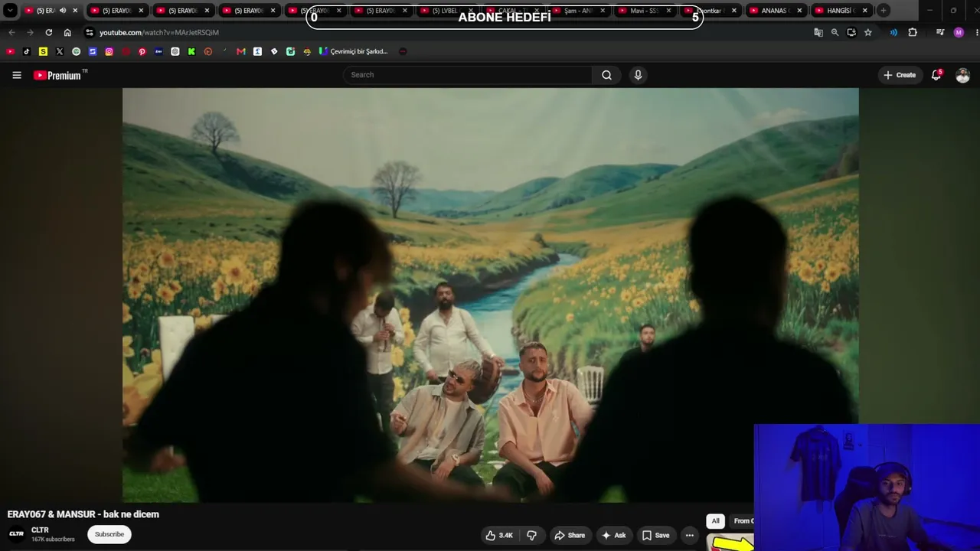Image resolution: width=980 pixels, height=551 pixels.
Task: Click the address bar URL
Action: [x=159, y=32]
